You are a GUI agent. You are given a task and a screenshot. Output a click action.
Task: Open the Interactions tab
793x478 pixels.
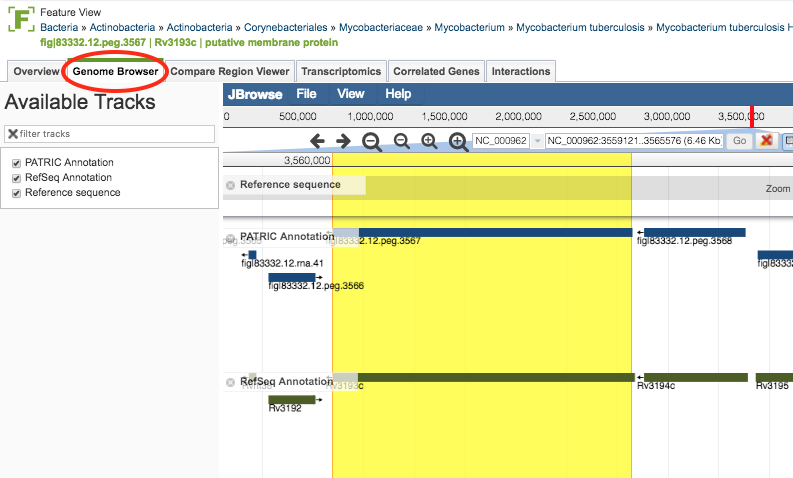(x=520, y=71)
